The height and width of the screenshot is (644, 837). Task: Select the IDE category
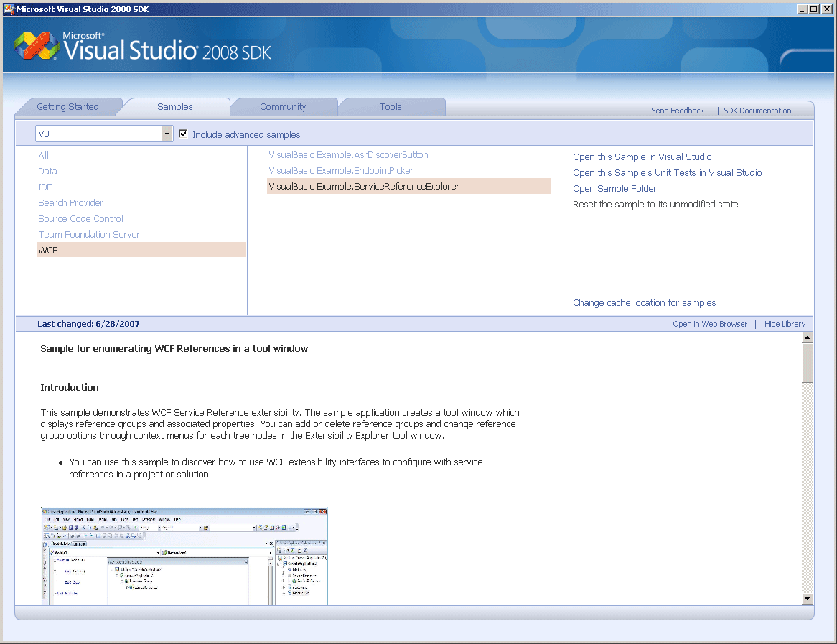[45, 187]
